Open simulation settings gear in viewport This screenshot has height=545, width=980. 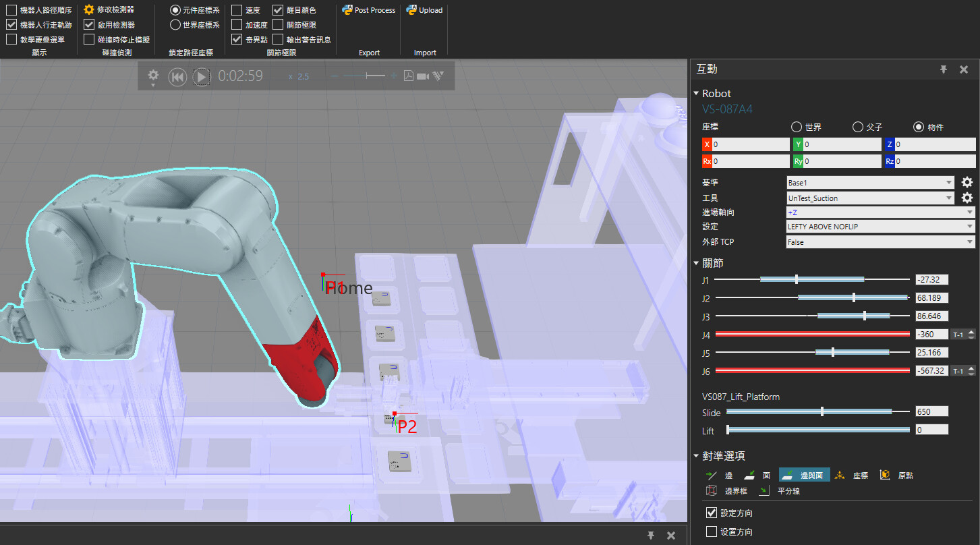(x=153, y=76)
